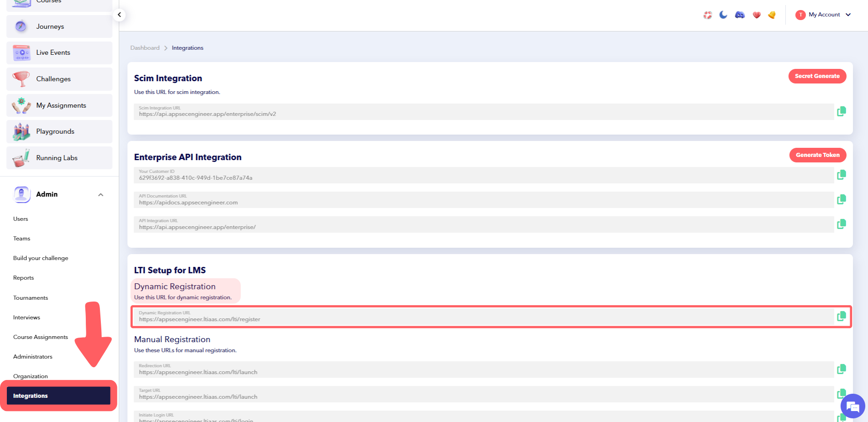868x422 pixels.
Task: Collapse the sidebar with the arrow
Action: pos(119,15)
